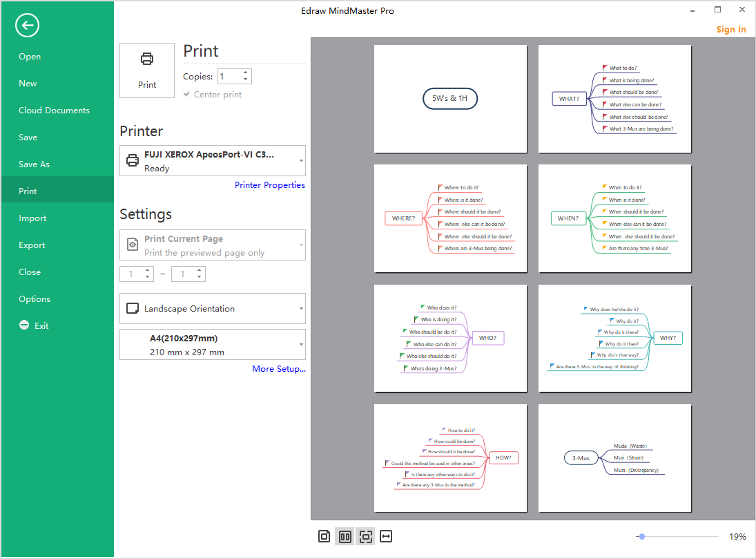Select multi-page preview icon
The image size is (756, 559).
345,536
